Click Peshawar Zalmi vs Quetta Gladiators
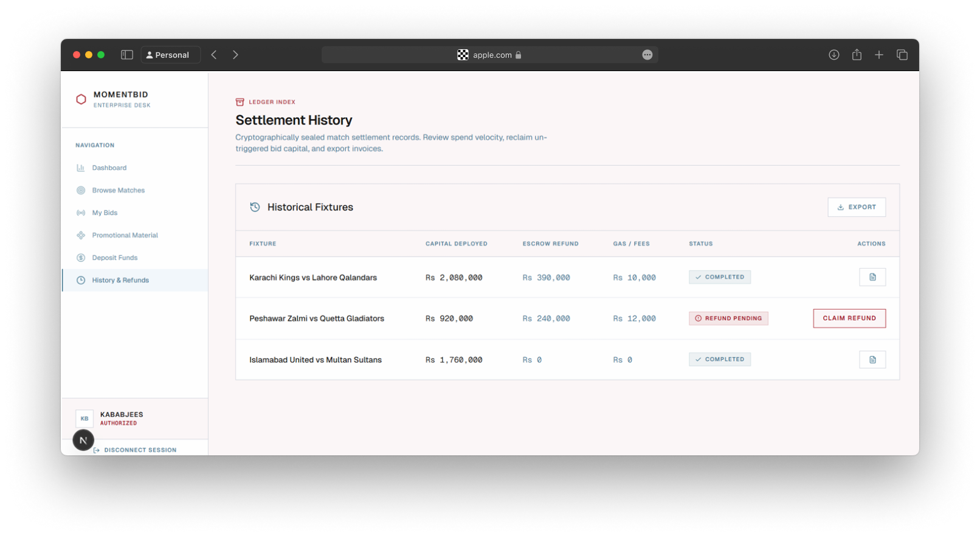This screenshot has width=980, height=538. [317, 319]
